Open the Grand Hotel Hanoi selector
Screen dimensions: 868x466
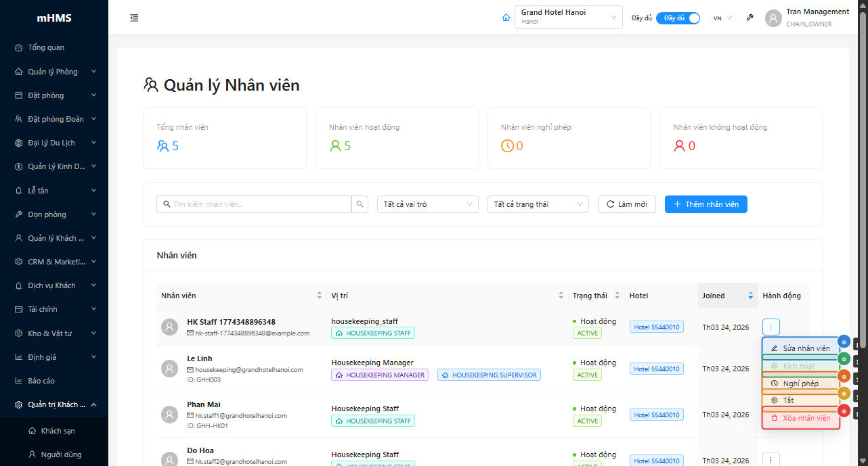tap(568, 18)
